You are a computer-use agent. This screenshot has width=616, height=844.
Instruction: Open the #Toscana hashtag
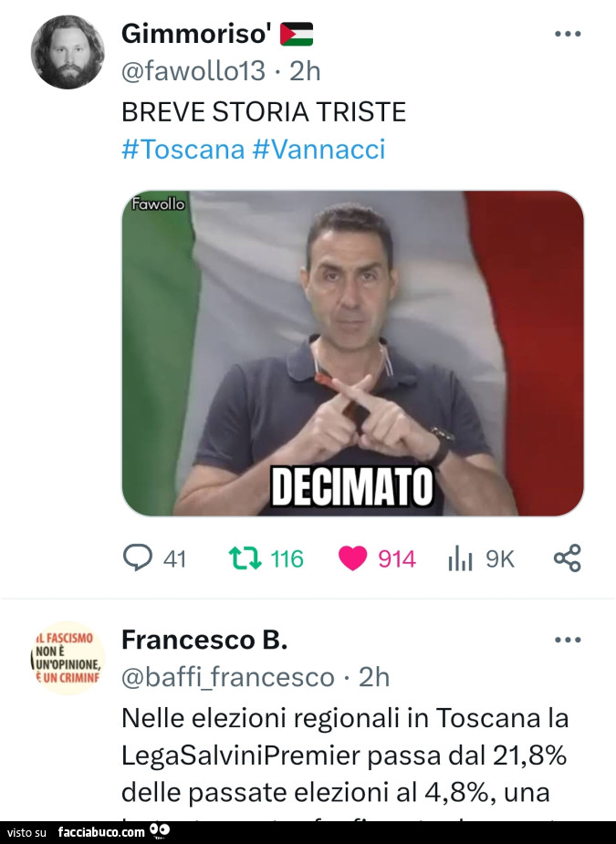coord(183,149)
